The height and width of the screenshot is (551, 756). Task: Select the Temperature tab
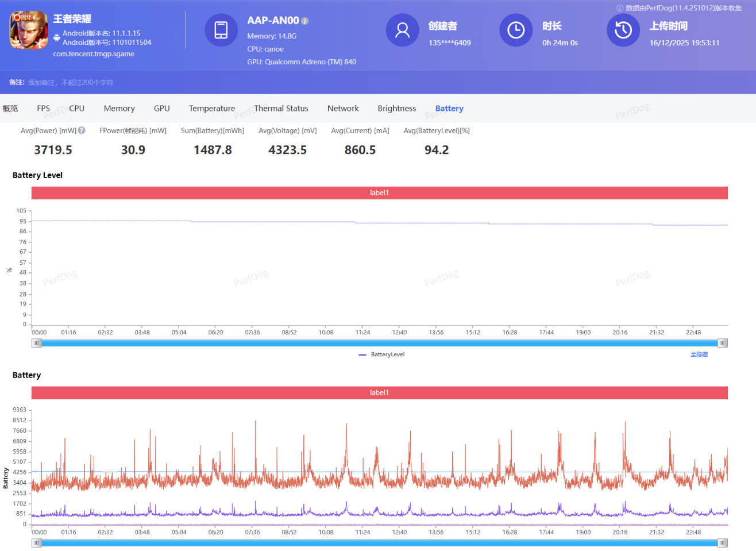pyautogui.click(x=212, y=109)
